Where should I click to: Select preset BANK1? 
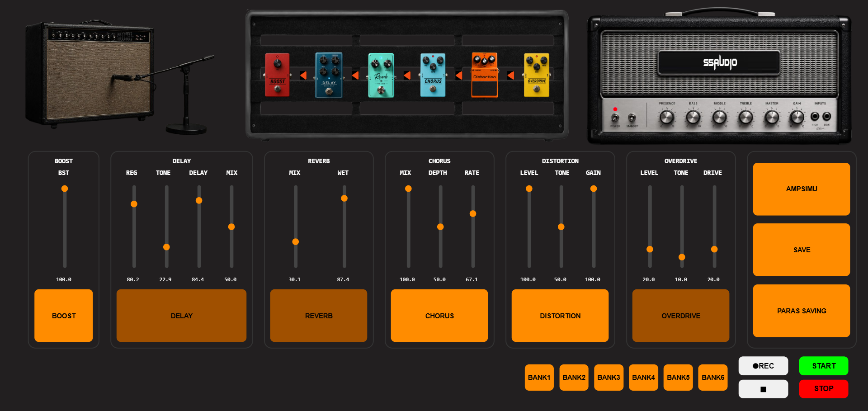(539, 378)
